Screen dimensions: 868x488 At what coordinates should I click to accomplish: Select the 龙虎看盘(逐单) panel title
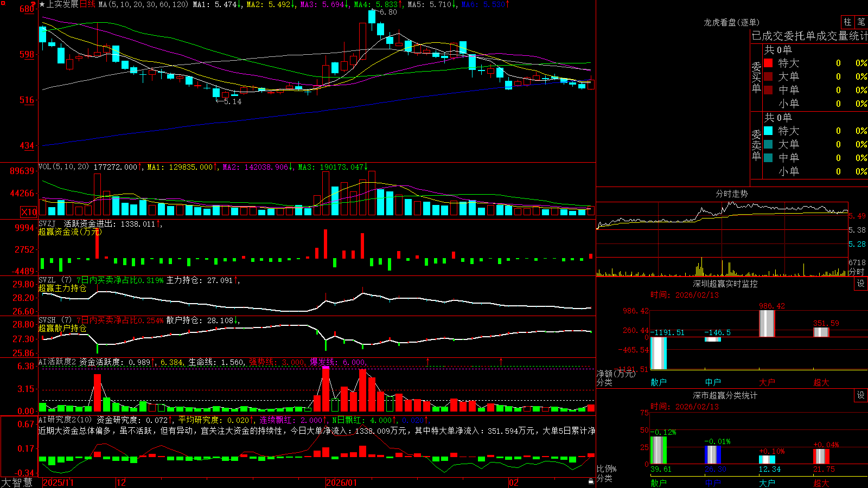coord(731,22)
